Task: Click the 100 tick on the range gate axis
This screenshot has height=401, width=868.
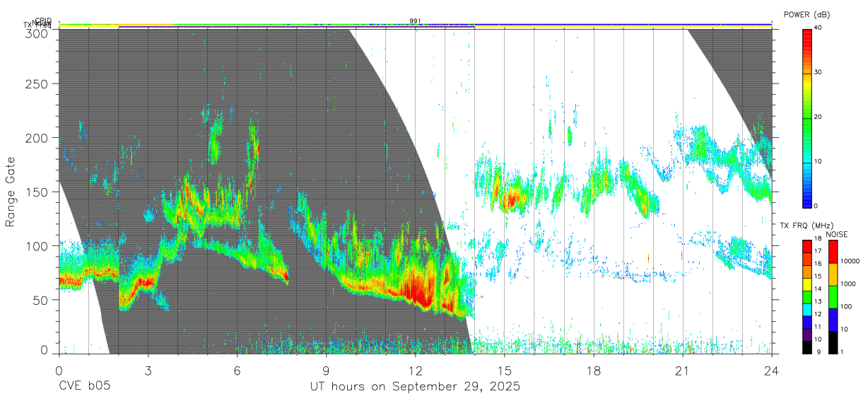Action: point(38,245)
